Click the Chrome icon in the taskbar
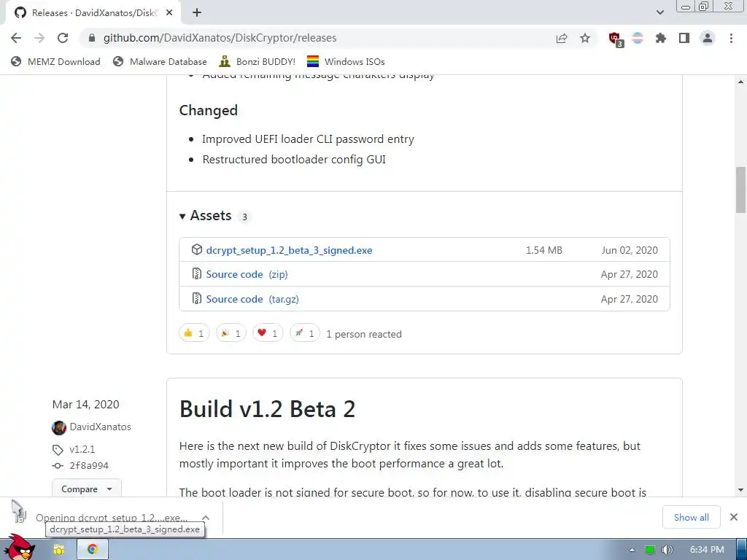 (x=93, y=549)
